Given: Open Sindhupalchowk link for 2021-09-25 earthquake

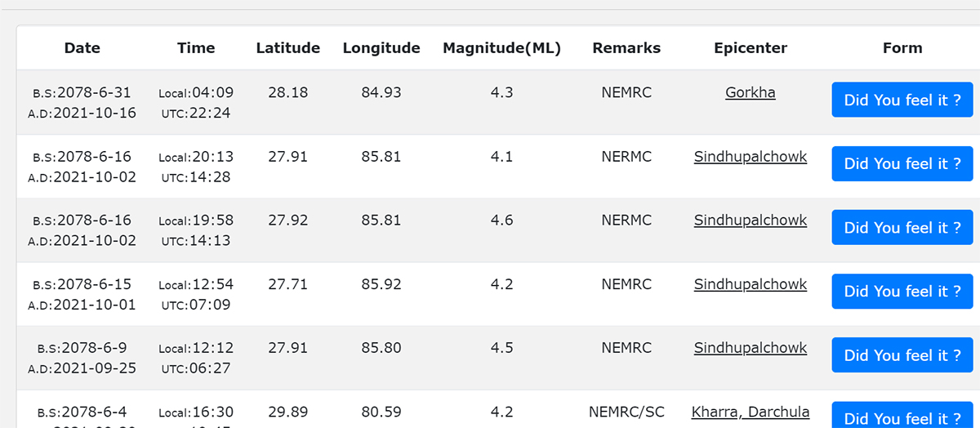Looking at the screenshot, I should 750,348.
